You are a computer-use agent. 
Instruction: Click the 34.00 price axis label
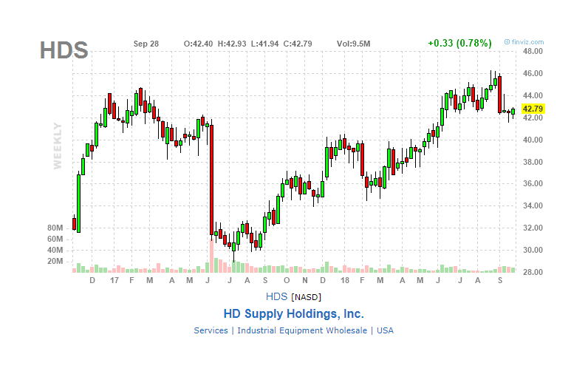(533, 206)
